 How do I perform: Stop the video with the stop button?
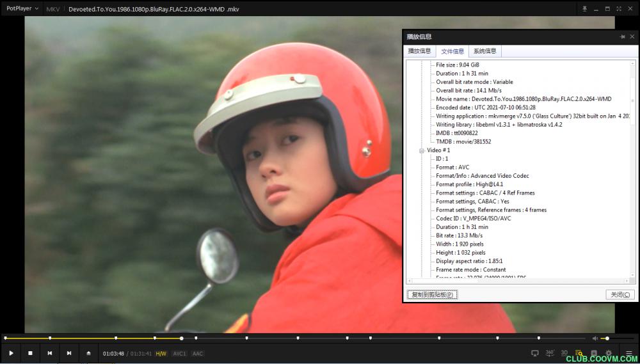(30, 353)
